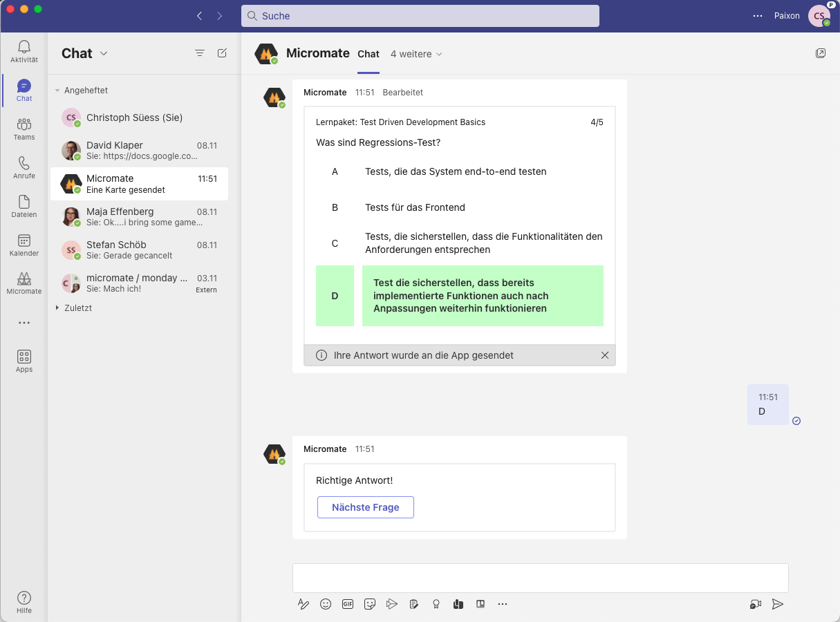Open the Micromate chat in list

tap(139, 184)
